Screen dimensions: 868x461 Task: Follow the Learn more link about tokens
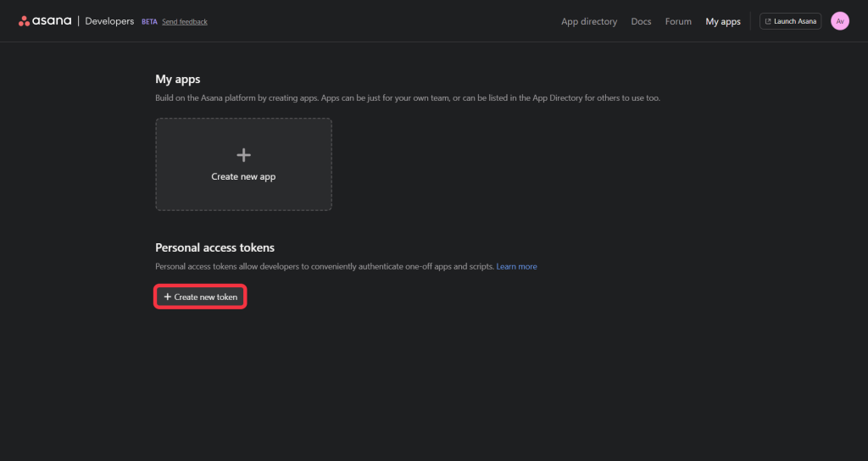point(516,266)
